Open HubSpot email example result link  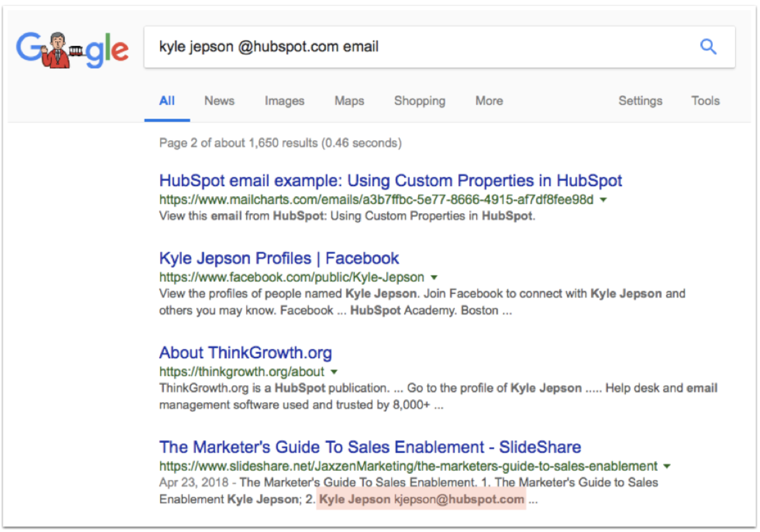(391, 181)
